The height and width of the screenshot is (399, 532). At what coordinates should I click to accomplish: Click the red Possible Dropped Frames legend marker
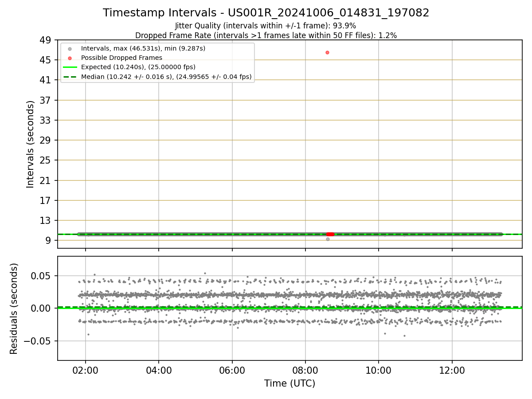click(70, 58)
